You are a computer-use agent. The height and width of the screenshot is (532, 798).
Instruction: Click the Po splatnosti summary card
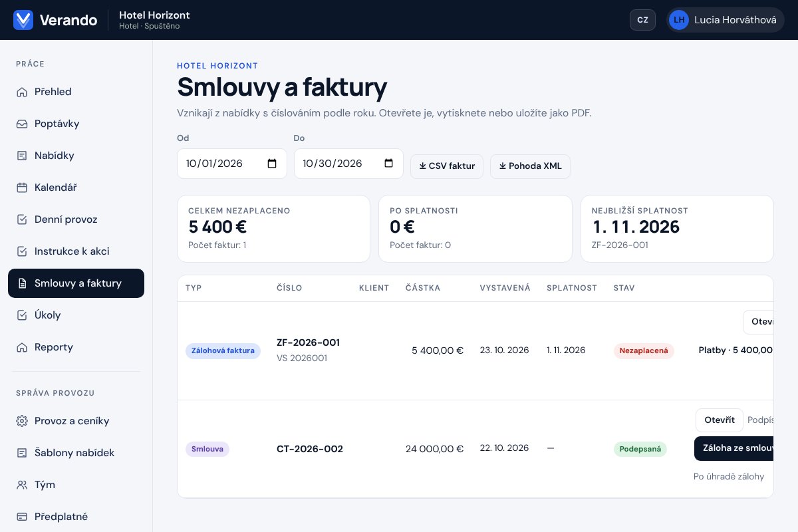pos(475,229)
